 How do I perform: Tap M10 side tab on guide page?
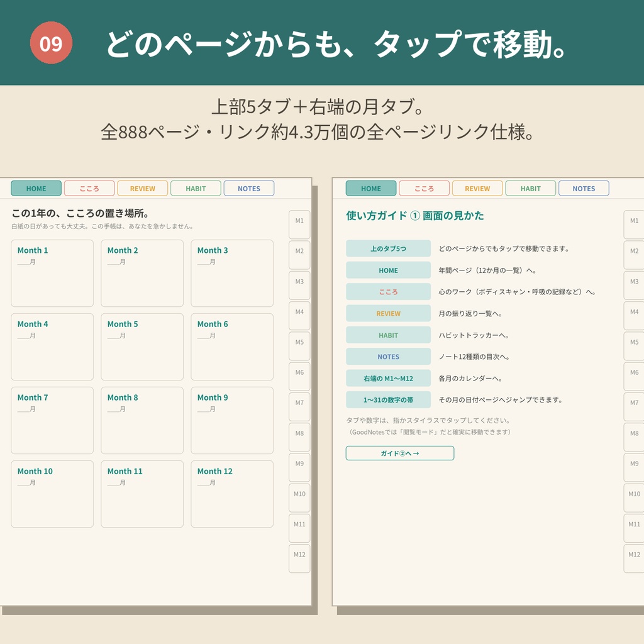pos(634,498)
